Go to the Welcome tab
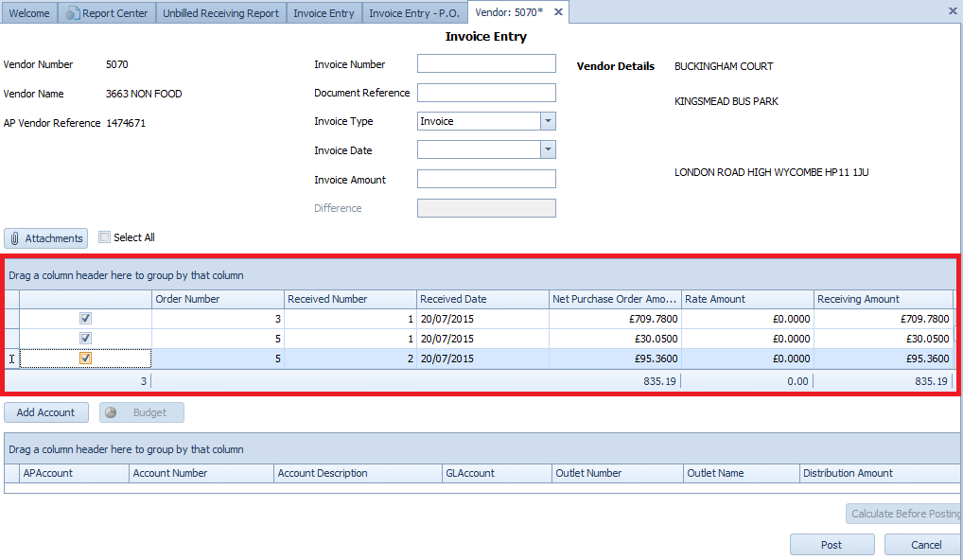Screen dimensions: 963x560 pyautogui.click(x=29, y=13)
